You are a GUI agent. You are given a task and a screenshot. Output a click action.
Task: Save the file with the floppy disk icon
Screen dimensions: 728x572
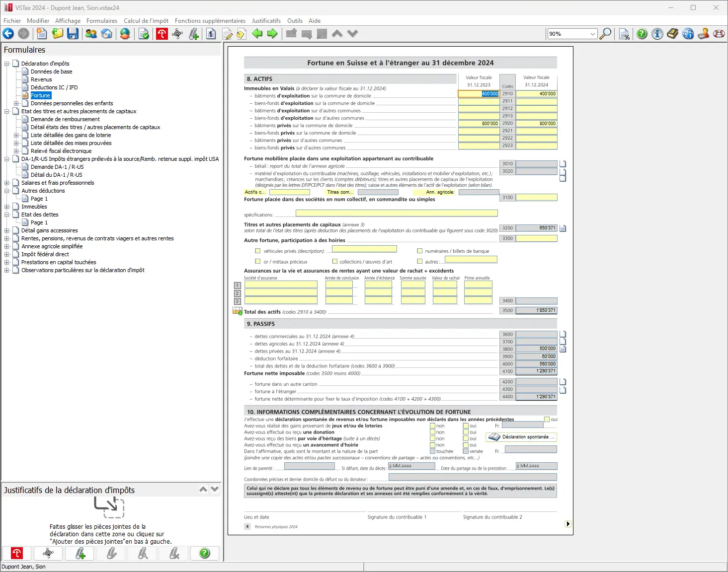coord(73,34)
